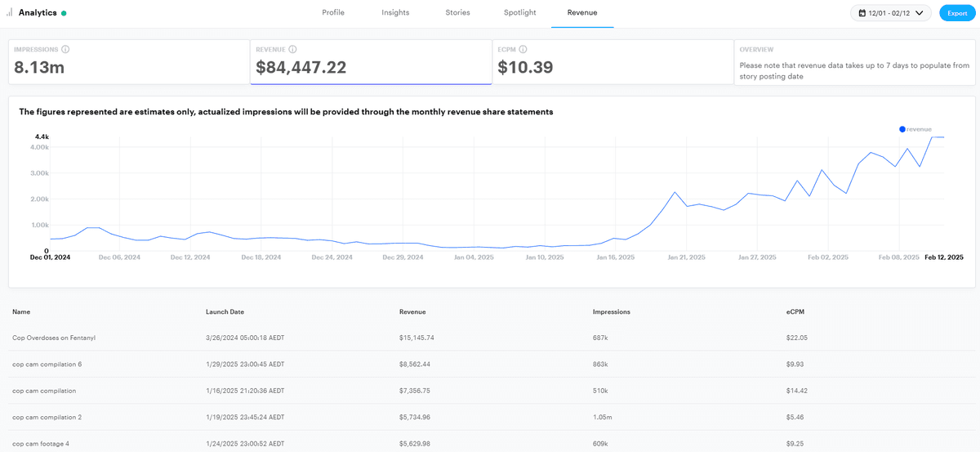Click the Feb 12, 2025 chart endpoint

tap(943, 137)
